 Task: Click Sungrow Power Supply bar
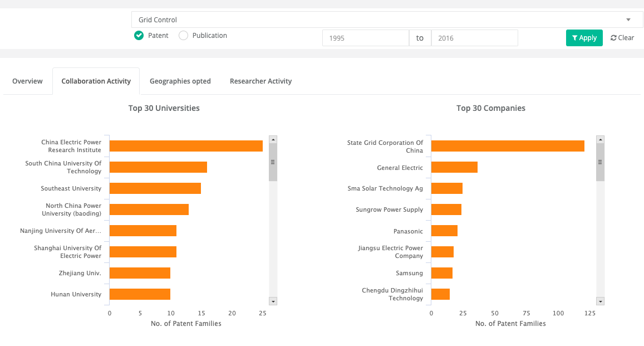446,209
